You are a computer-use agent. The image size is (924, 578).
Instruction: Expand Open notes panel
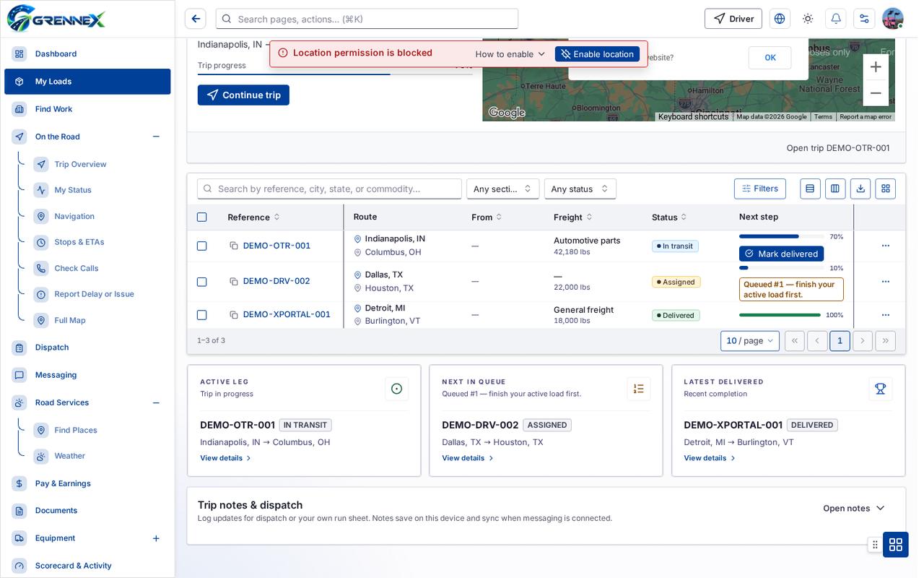tap(854, 509)
